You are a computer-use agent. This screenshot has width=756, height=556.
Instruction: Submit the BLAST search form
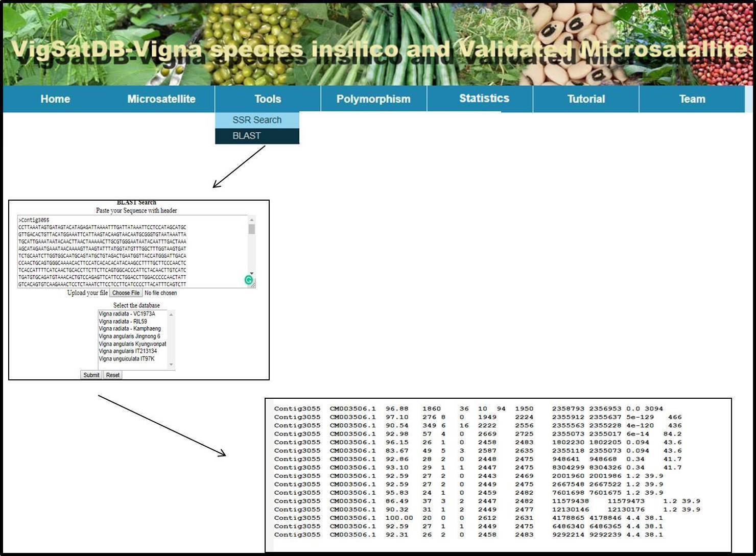point(91,375)
